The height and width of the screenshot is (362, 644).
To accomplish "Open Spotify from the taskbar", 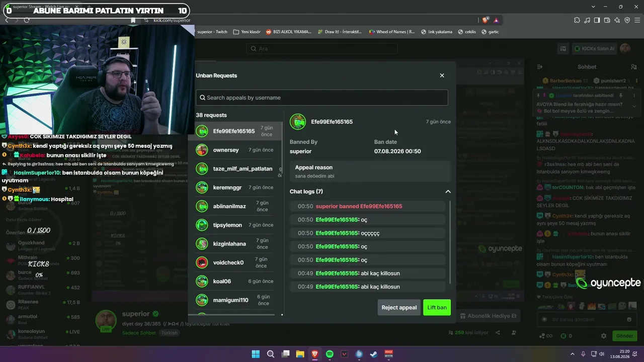I will pos(330,354).
